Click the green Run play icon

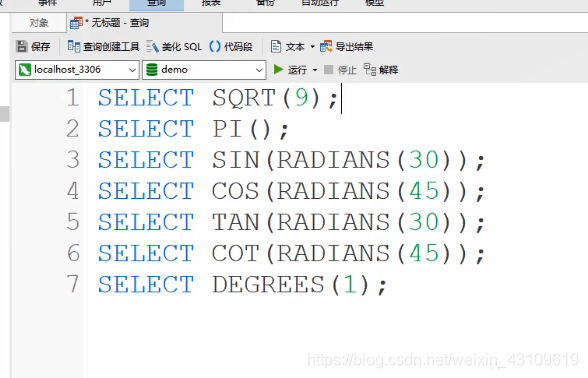[x=278, y=69]
